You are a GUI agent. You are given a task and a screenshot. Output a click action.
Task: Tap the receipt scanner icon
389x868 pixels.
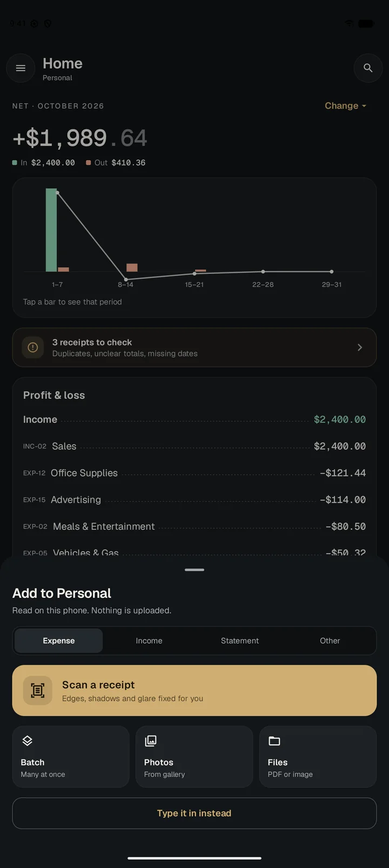[37, 690]
